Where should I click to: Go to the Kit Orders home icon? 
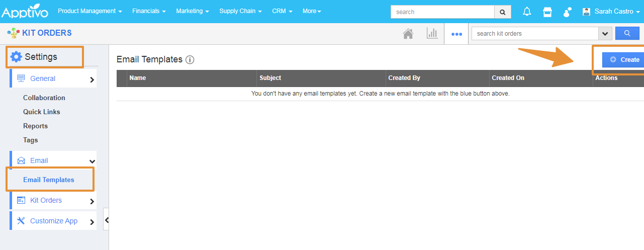click(408, 34)
